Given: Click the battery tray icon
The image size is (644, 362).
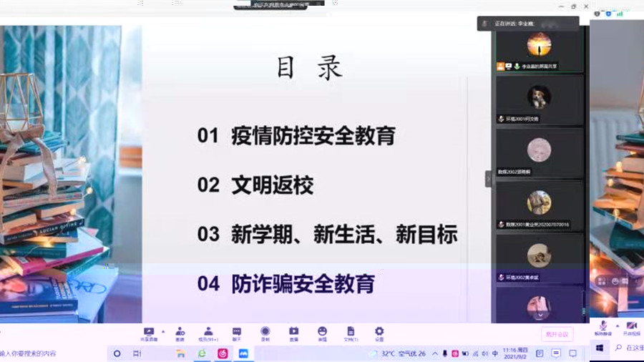Looking at the screenshot, I should tap(465, 353).
